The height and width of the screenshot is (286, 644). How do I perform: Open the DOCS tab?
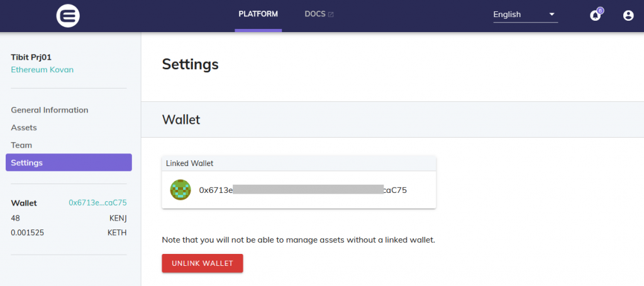pos(314,14)
